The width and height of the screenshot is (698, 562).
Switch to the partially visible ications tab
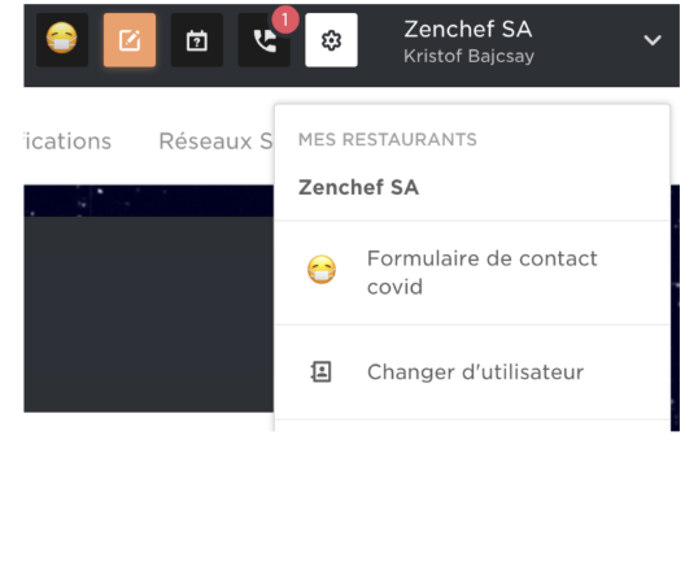pyautogui.click(x=68, y=141)
